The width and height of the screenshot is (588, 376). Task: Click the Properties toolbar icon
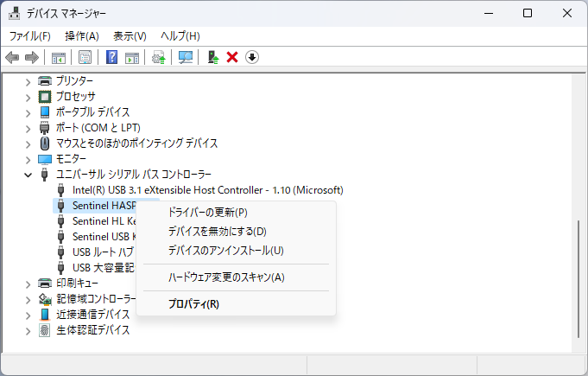click(x=85, y=57)
